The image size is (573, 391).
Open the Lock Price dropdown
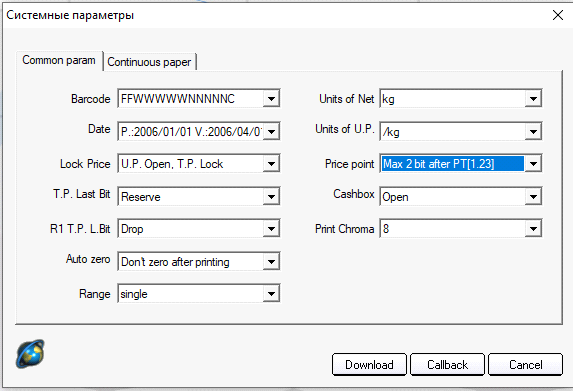271,164
